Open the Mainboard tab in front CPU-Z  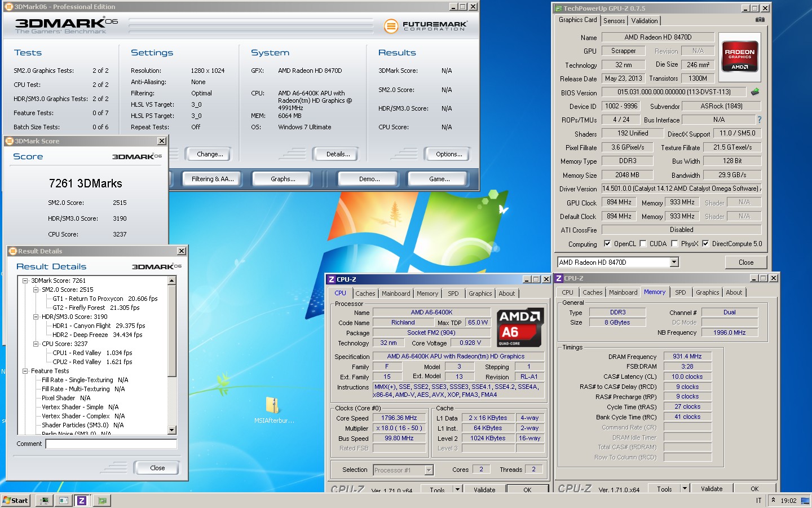(396, 294)
